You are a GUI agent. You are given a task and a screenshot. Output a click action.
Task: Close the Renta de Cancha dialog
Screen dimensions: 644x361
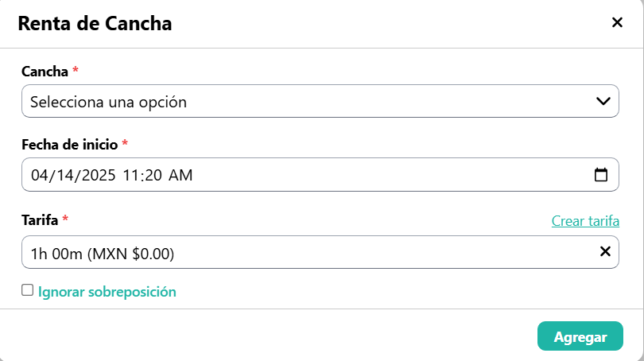(617, 22)
